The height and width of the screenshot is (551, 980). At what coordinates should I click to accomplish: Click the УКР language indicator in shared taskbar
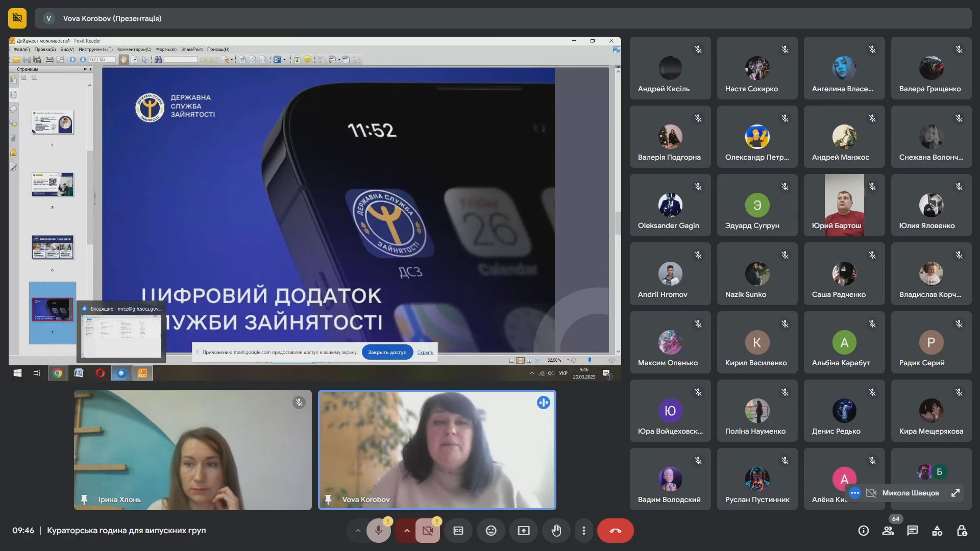coord(563,373)
